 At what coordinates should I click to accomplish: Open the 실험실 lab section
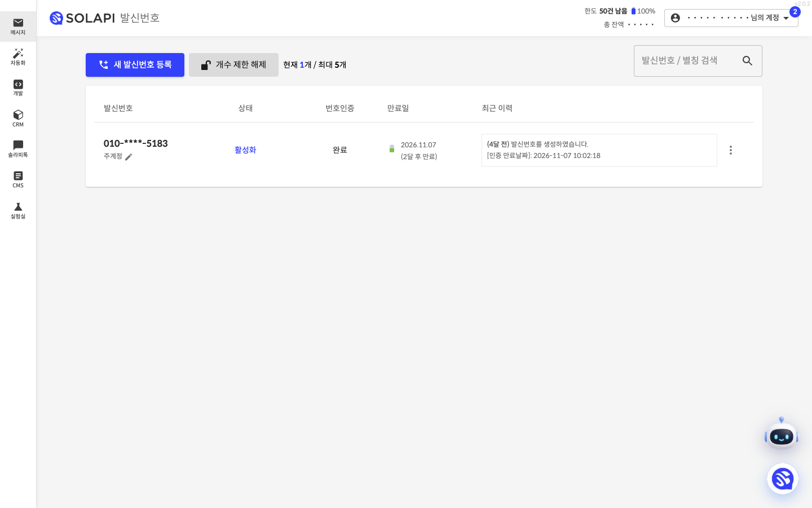[x=18, y=211]
